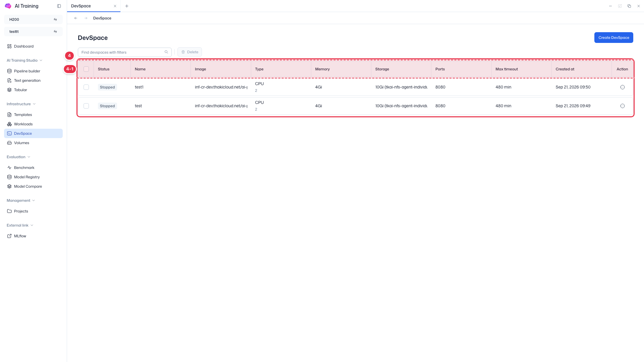Open Model Registry

click(33, 177)
